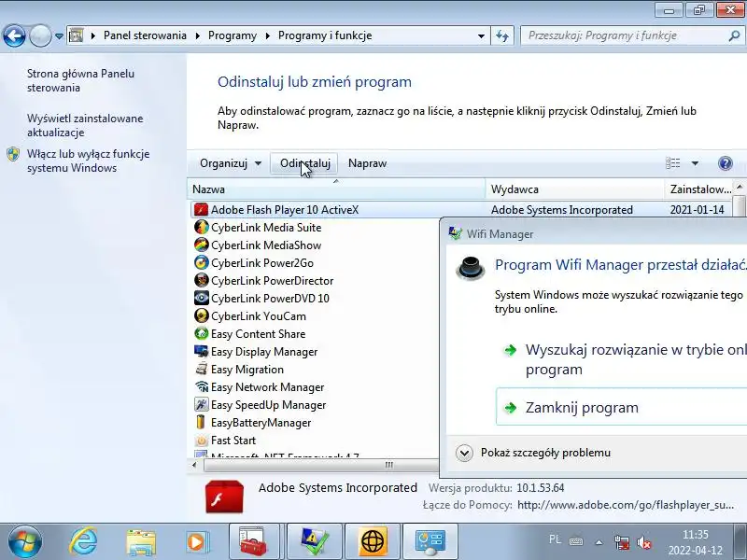This screenshot has width=747, height=560.
Task: Open Windows Explorer folder on taskbar
Action: coord(141,542)
